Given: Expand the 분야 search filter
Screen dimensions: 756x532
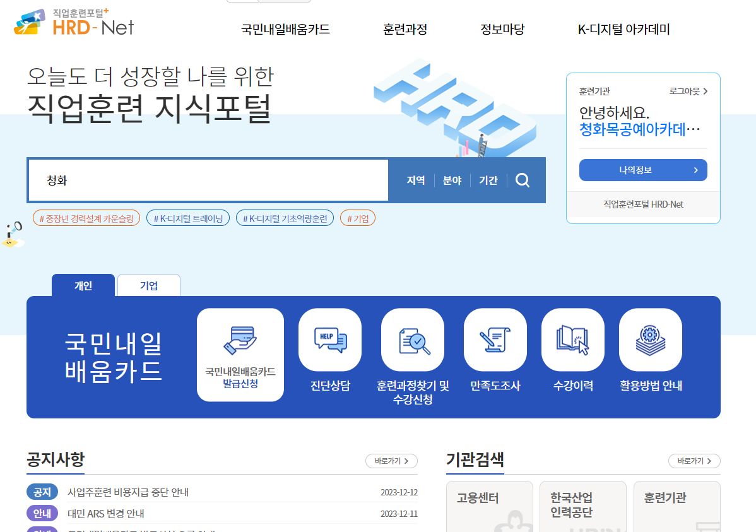Looking at the screenshot, I should pos(452,180).
